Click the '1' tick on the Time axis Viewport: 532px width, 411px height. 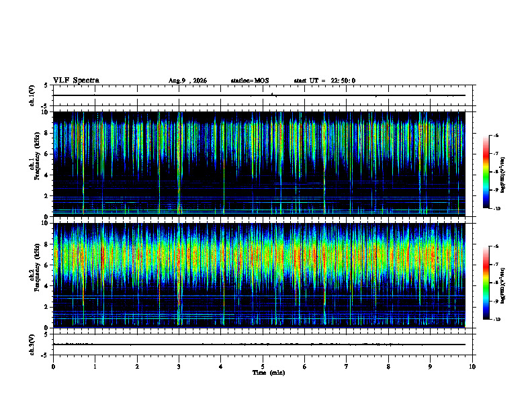pyautogui.click(x=95, y=367)
